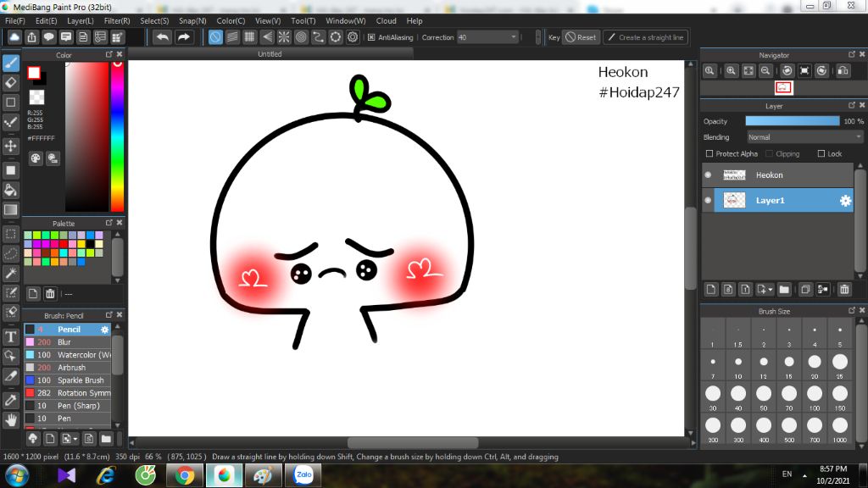Enable Protect Alpha checkbox
868x488 pixels.
pyautogui.click(x=709, y=154)
